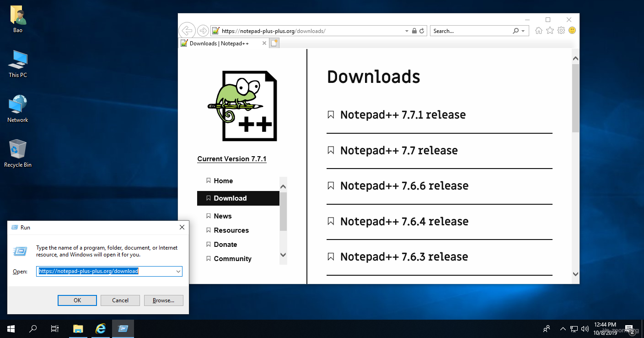Click the search magnifier icon in search box
Screen dimensions: 644x338
[516, 31]
